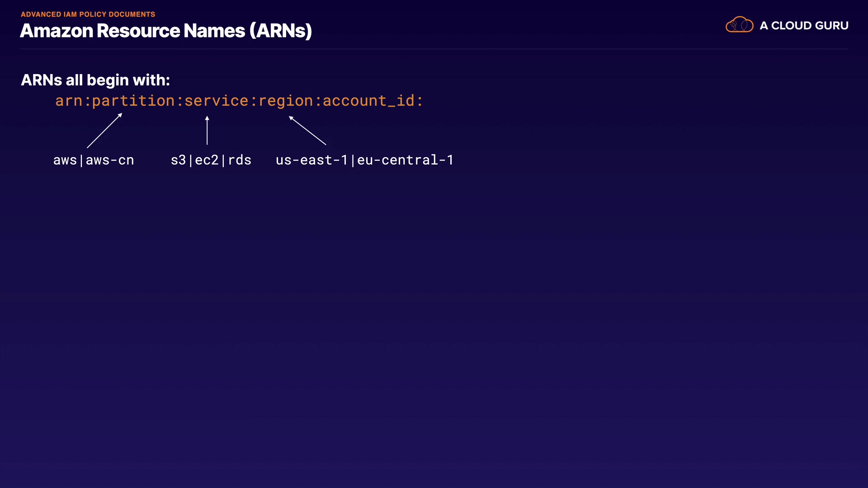The image size is (868, 488).
Task: Click the arrow pointing to partition
Action: coord(104,131)
